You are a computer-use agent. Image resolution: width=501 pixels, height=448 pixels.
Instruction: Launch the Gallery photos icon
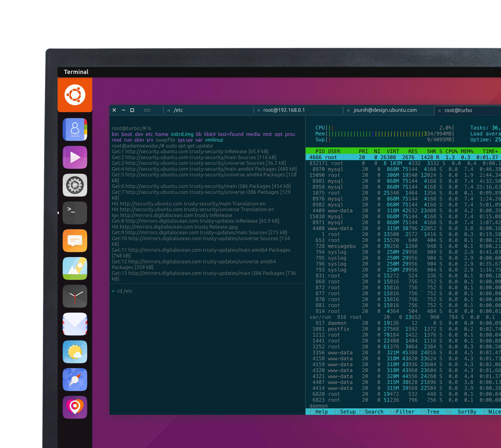point(75,269)
